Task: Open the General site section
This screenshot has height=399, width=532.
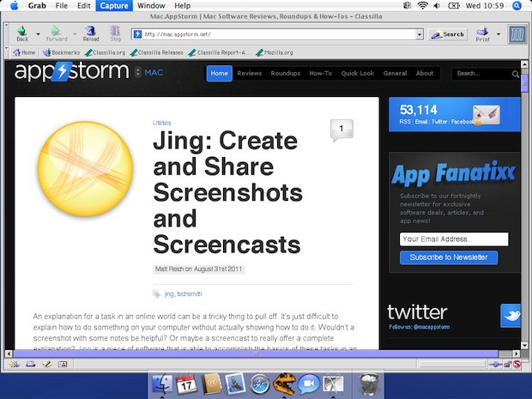Action: [x=395, y=73]
